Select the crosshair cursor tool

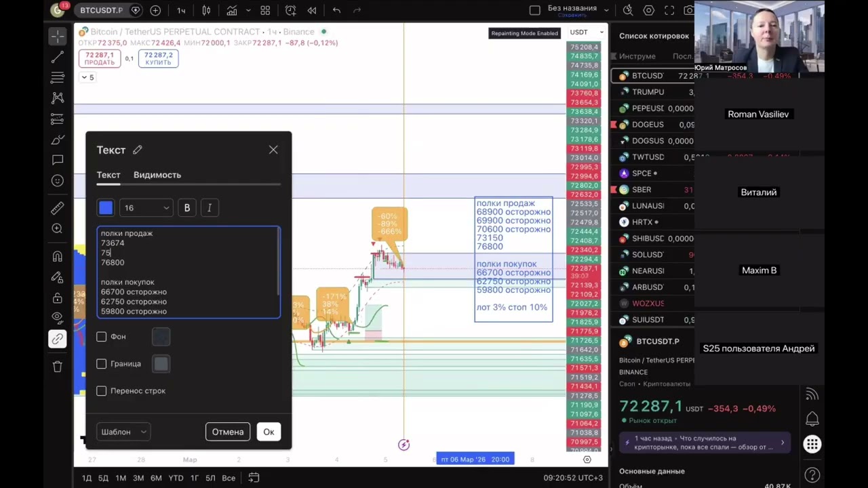(58, 35)
